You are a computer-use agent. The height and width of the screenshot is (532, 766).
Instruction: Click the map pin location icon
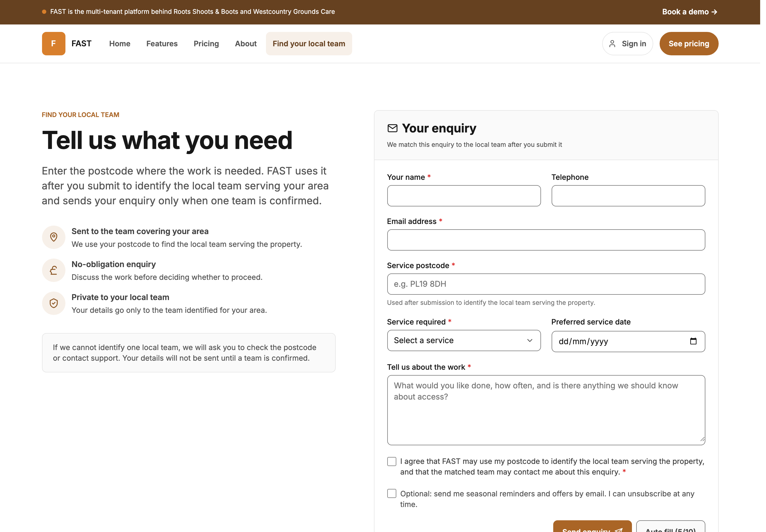[54, 237]
